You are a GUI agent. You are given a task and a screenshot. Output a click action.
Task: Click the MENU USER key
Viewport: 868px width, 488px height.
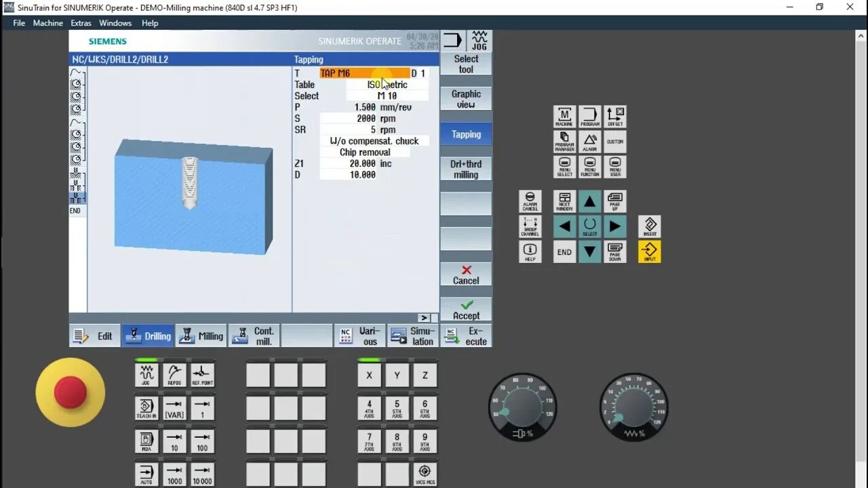(x=615, y=167)
